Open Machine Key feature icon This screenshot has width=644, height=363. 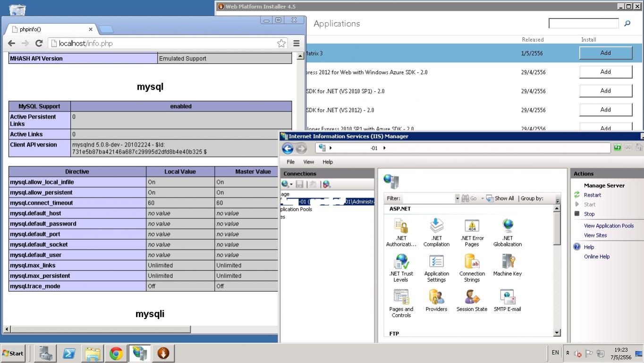(508, 265)
